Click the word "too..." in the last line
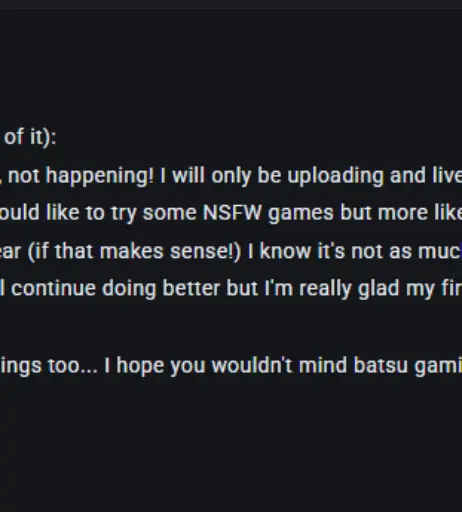 click(x=73, y=366)
